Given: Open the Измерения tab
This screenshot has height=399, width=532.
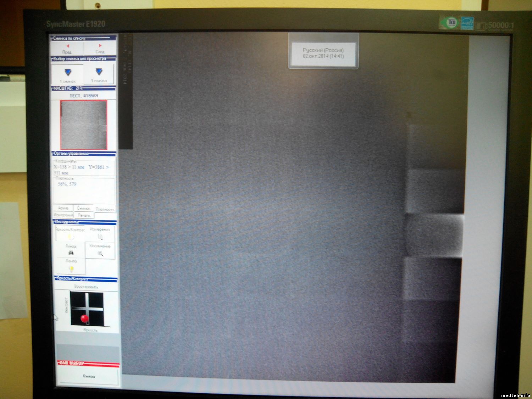Looking at the screenshot, I should [63, 215].
